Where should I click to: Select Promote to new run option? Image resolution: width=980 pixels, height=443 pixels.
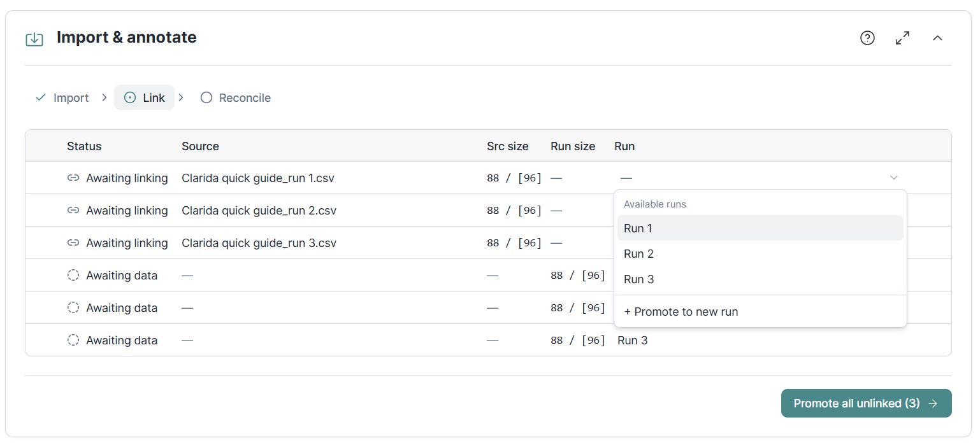point(760,312)
